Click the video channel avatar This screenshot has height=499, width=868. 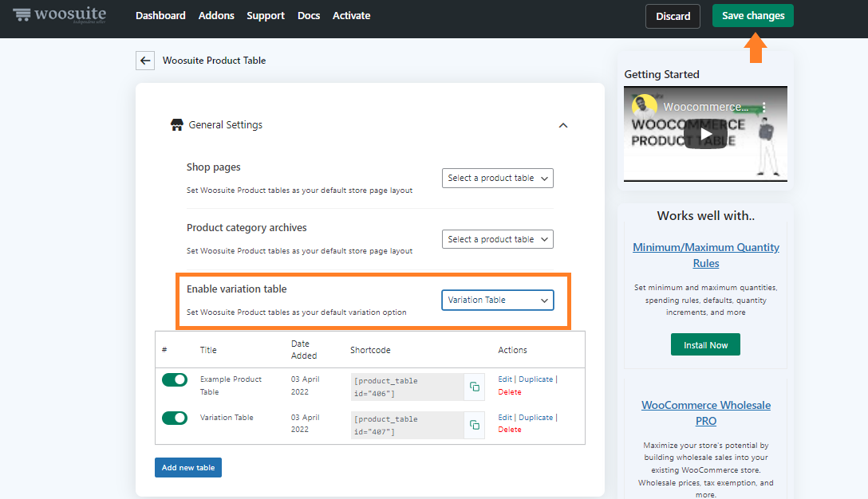coord(645,106)
